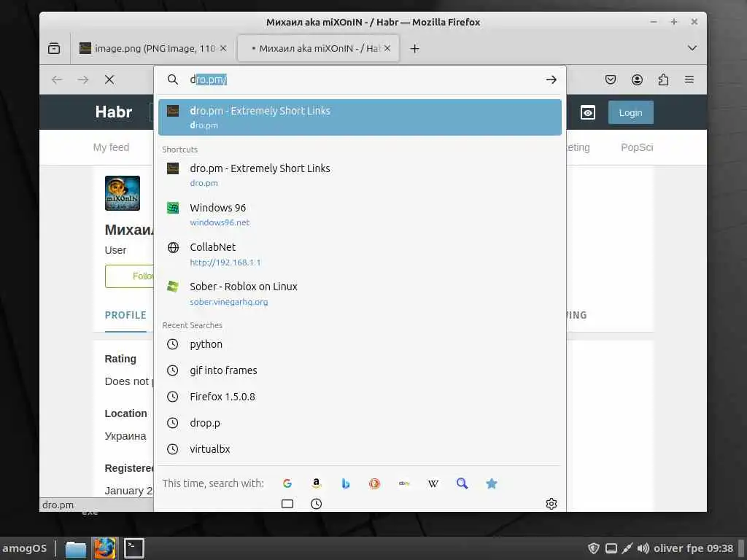The image size is (747, 560).
Task: Click the display tray icon
Action: point(611,548)
